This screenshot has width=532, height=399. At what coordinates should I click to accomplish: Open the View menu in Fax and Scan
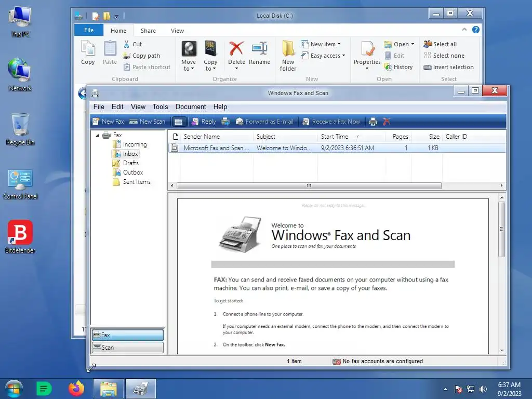pyautogui.click(x=138, y=107)
